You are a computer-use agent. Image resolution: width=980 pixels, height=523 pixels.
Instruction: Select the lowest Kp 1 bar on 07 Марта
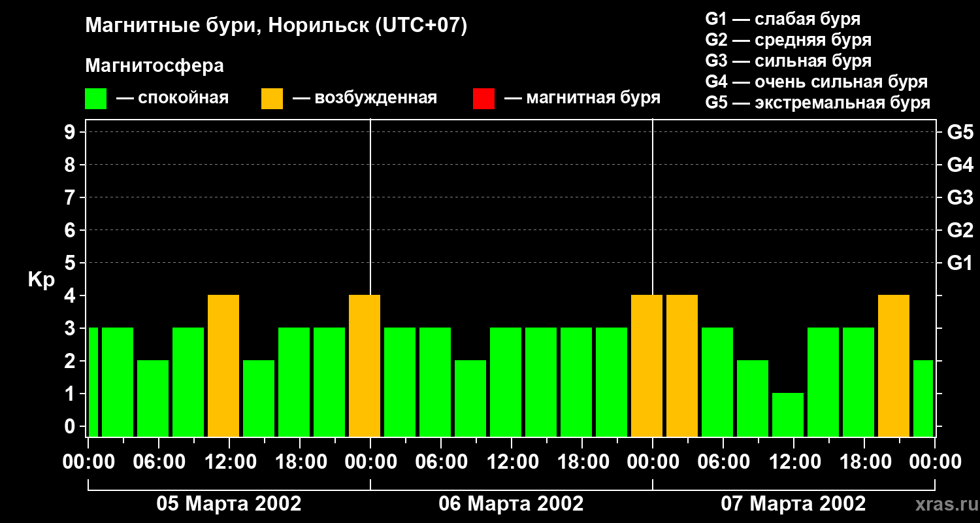coord(787,414)
